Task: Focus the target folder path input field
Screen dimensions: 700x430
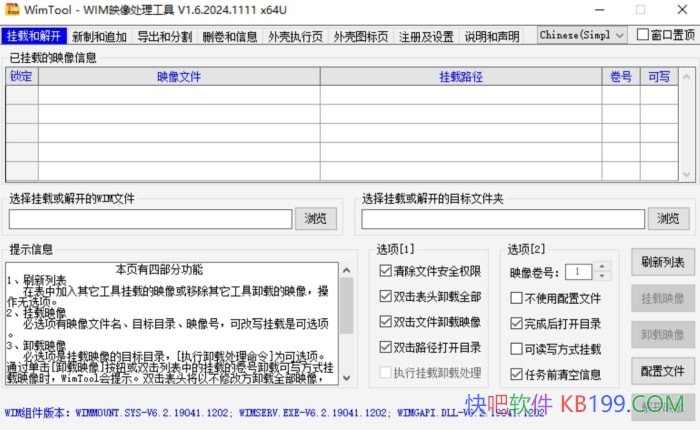Action: coord(503,219)
